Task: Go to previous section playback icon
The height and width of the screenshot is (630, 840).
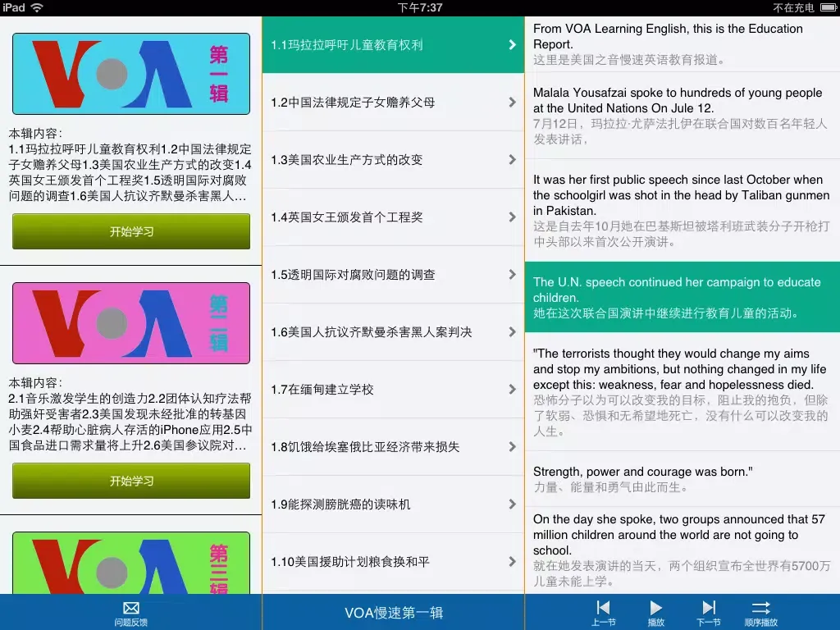Action: [x=603, y=608]
